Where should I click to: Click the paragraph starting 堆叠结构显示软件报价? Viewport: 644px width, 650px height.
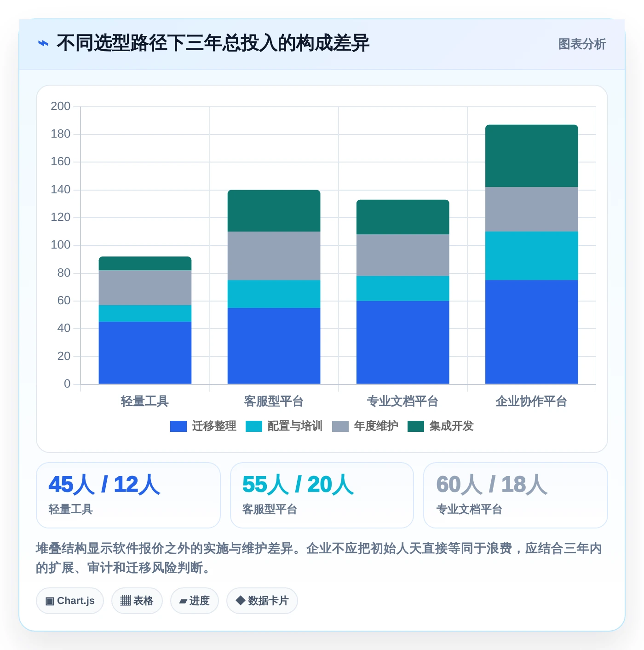coord(319,558)
